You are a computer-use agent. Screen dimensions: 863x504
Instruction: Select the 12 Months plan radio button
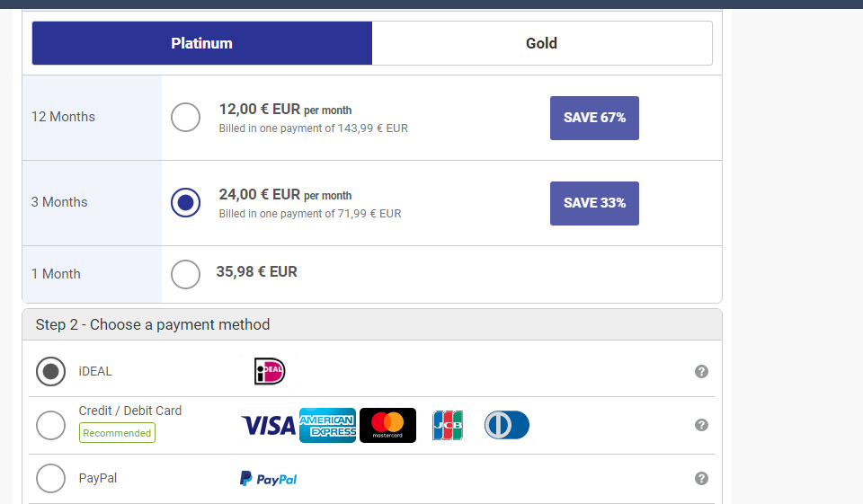click(185, 117)
